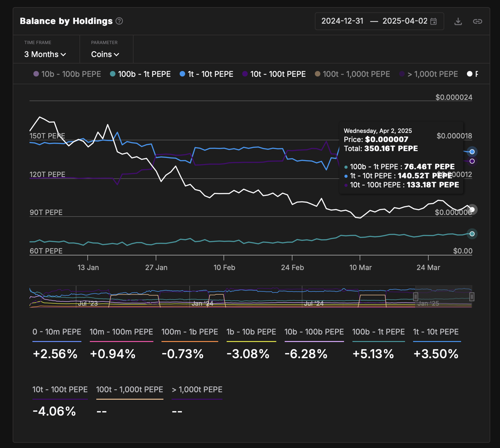The width and height of the screenshot is (500, 448).
Task: Click the +5.13% change value
Action: point(373,354)
